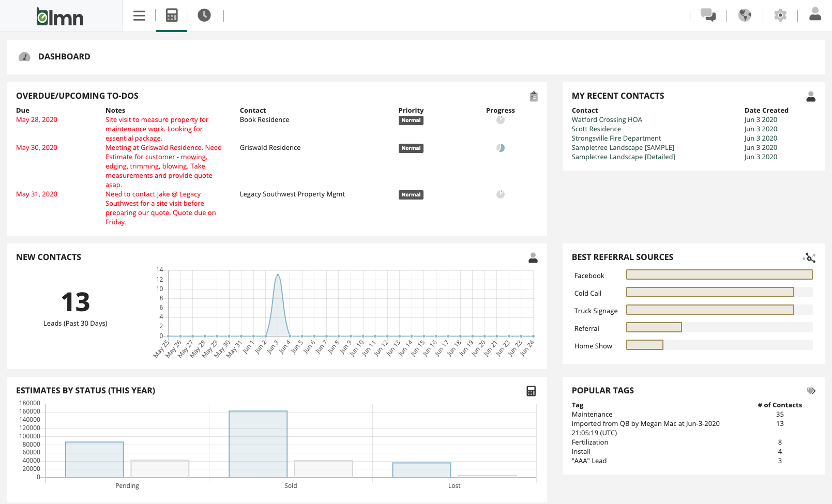Viewport: 832px width, 504px height.
Task: Click Normal priority badge for Book Residence
Action: pos(411,120)
